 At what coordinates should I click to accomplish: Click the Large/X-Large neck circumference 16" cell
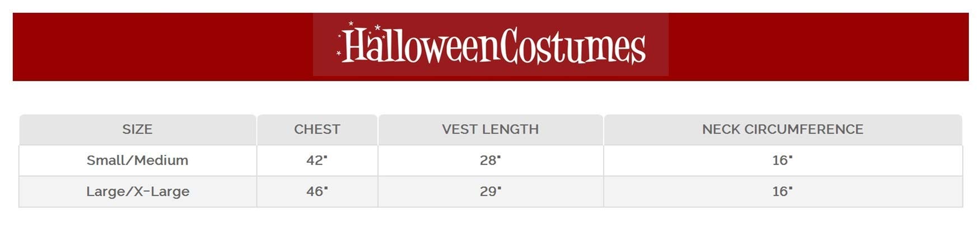(x=782, y=191)
